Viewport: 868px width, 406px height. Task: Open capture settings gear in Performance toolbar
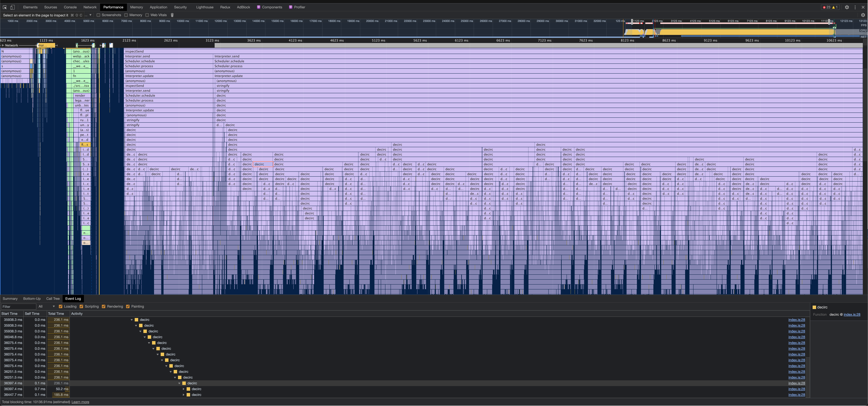pos(863,15)
